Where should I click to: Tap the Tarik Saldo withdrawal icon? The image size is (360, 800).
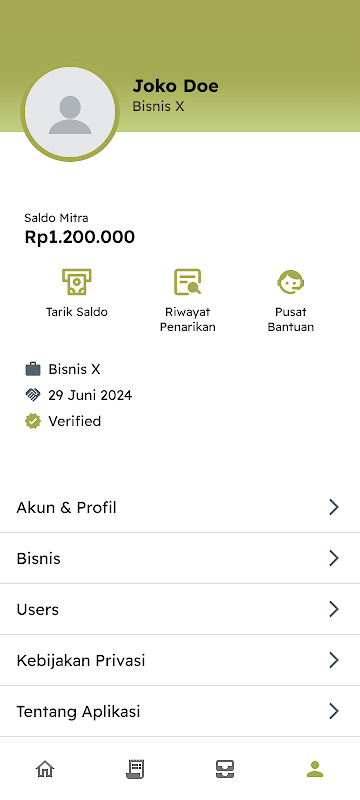[77, 282]
